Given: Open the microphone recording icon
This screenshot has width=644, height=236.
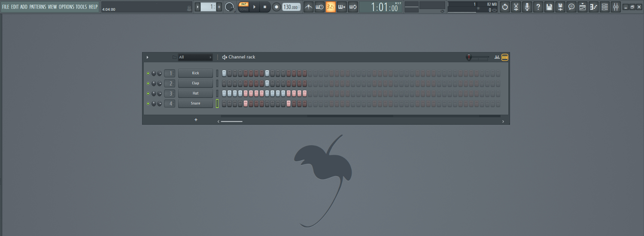Looking at the screenshot, I should [x=527, y=7].
